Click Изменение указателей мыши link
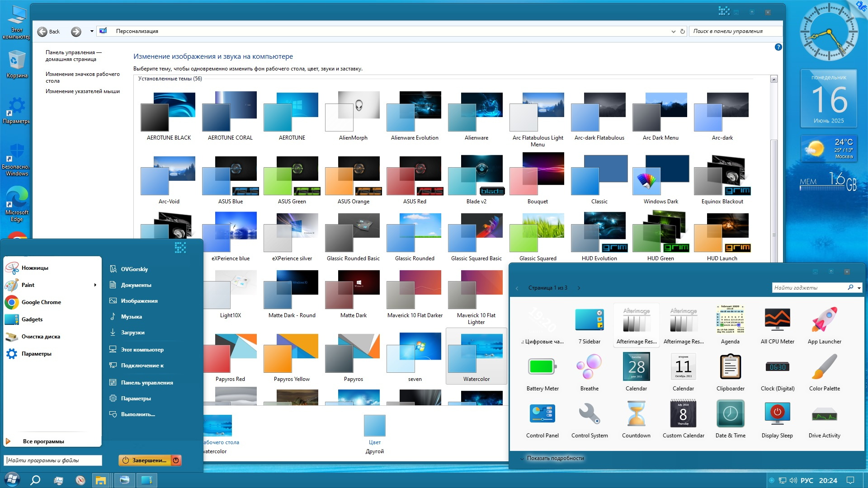 pyautogui.click(x=82, y=91)
